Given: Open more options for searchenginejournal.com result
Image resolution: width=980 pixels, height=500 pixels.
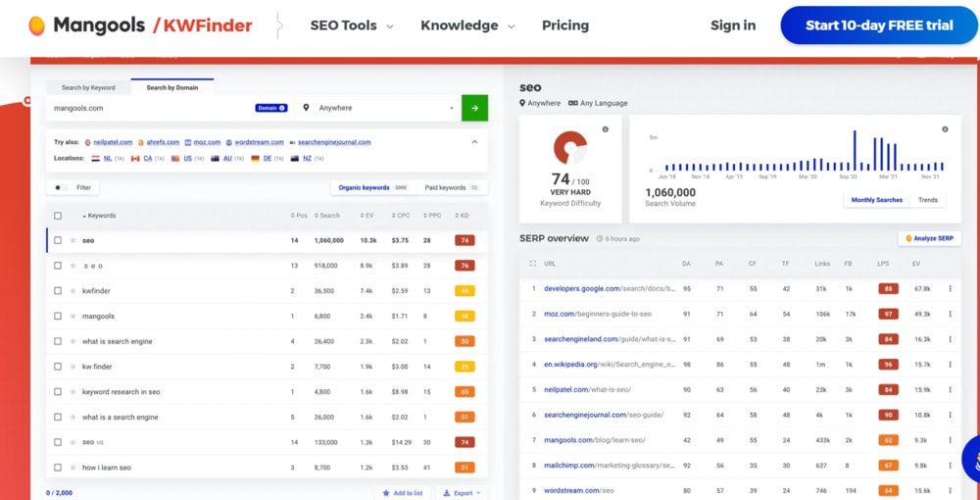Looking at the screenshot, I should pyautogui.click(x=950, y=415).
